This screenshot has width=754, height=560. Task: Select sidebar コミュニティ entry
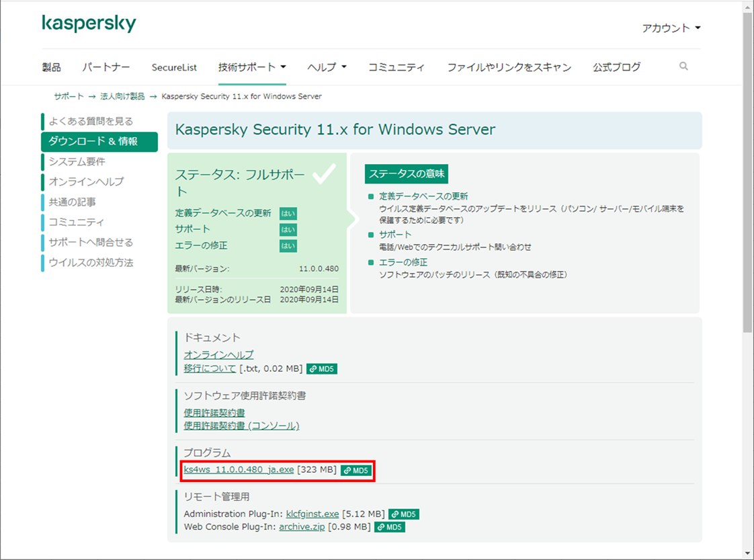click(x=77, y=223)
